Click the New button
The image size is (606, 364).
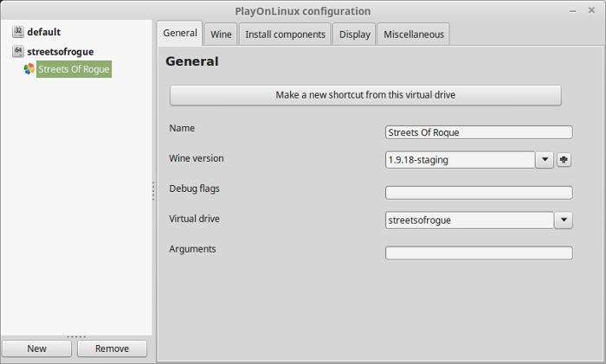pos(36,348)
